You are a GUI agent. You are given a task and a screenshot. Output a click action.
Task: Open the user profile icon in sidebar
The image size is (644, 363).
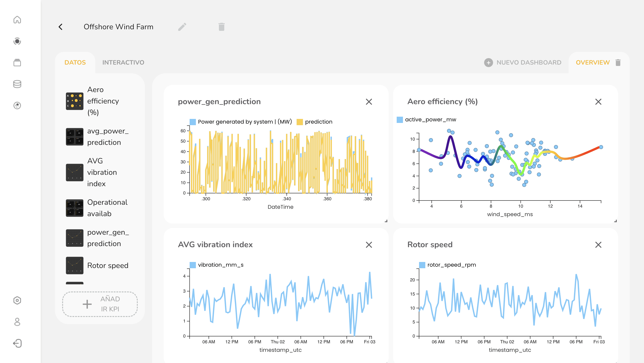(x=17, y=322)
